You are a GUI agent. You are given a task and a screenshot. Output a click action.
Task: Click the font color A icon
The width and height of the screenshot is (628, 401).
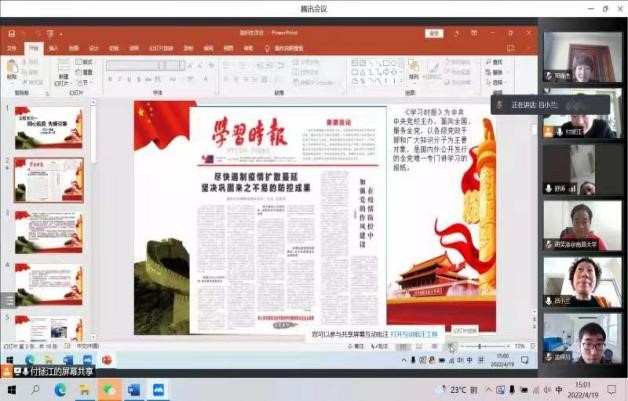[x=206, y=79]
